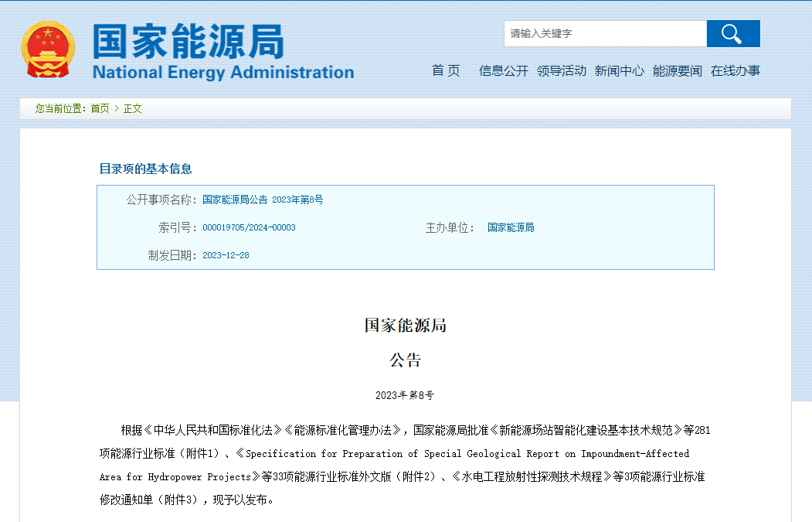The width and height of the screenshot is (812, 522).
Task: Open the 国家能源局公告 2023年第8号 link
Action: [263, 200]
